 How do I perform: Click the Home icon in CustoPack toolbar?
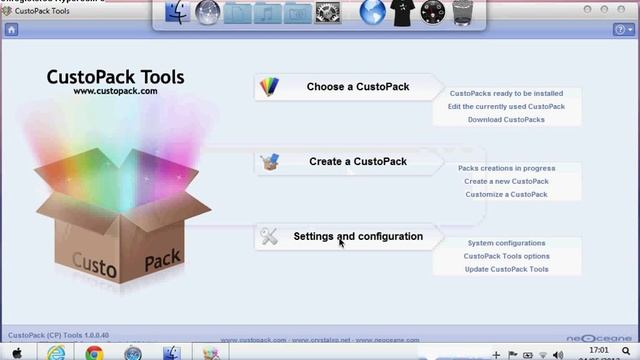[x=11, y=29]
